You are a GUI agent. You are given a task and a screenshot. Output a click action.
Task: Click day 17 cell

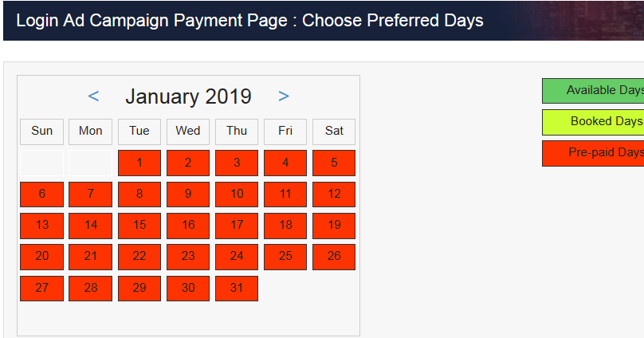click(237, 226)
